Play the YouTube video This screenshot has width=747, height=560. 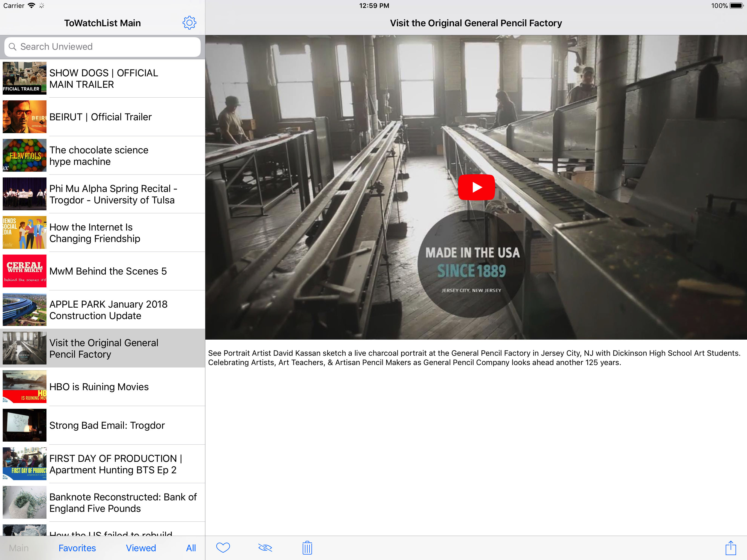coord(476,187)
